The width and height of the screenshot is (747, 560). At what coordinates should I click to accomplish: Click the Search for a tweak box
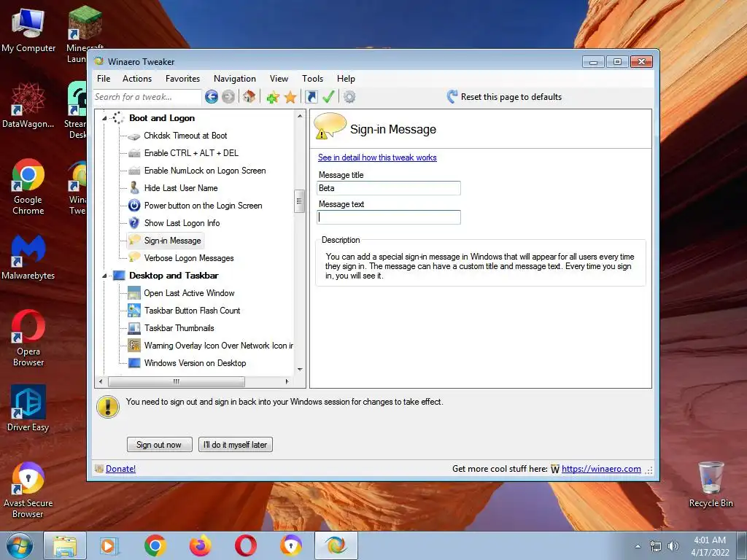pos(147,97)
